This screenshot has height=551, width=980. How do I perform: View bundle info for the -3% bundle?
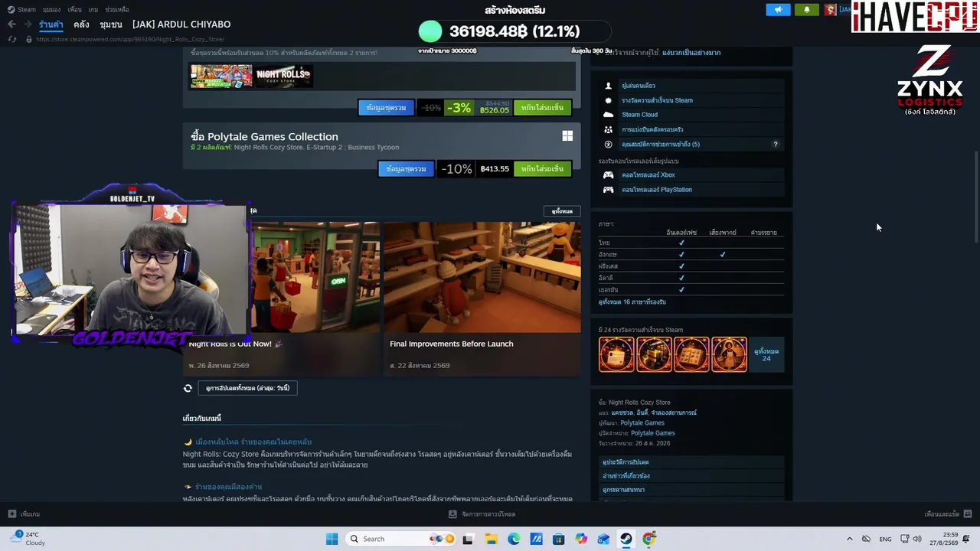pyautogui.click(x=386, y=108)
